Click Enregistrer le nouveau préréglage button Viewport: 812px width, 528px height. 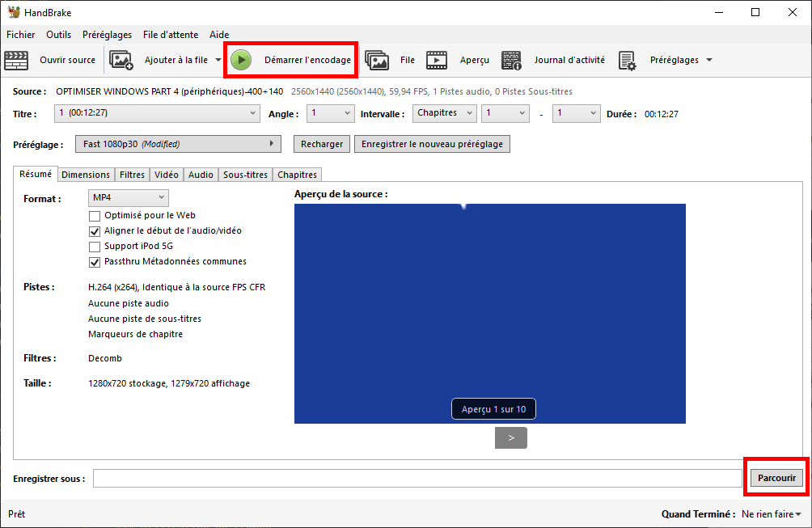click(432, 144)
